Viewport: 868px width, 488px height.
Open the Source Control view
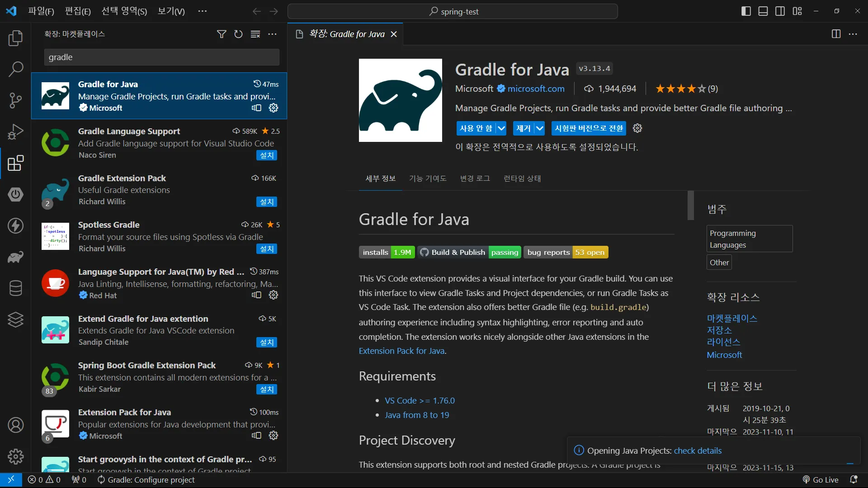(15, 100)
